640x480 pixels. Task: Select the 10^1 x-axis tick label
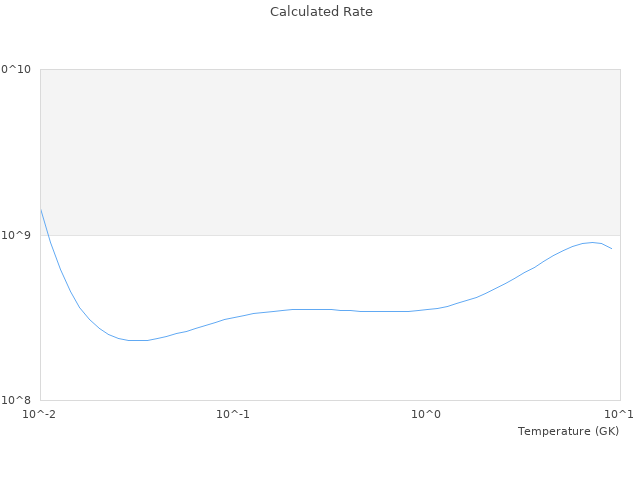[x=619, y=414]
